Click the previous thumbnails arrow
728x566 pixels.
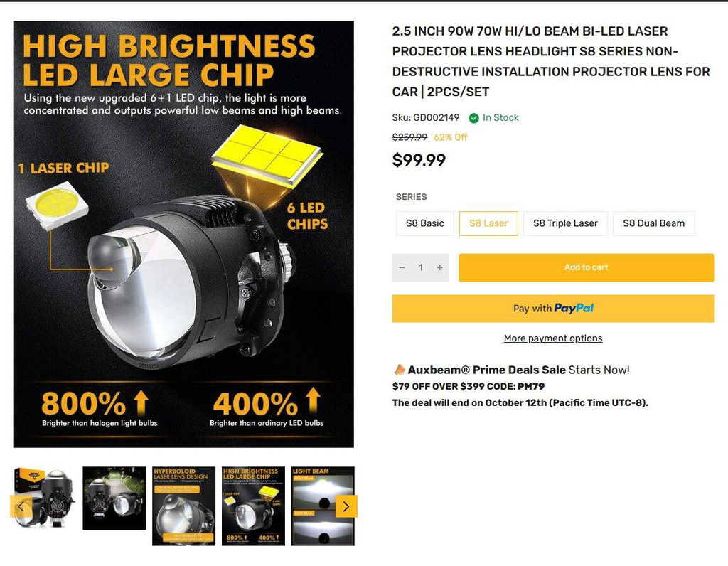(21, 506)
